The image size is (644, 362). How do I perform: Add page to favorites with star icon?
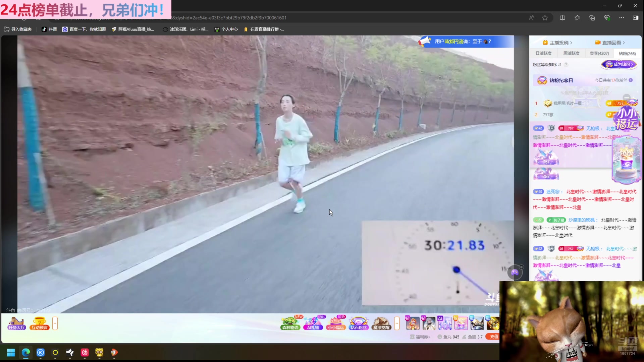(x=545, y=18)
